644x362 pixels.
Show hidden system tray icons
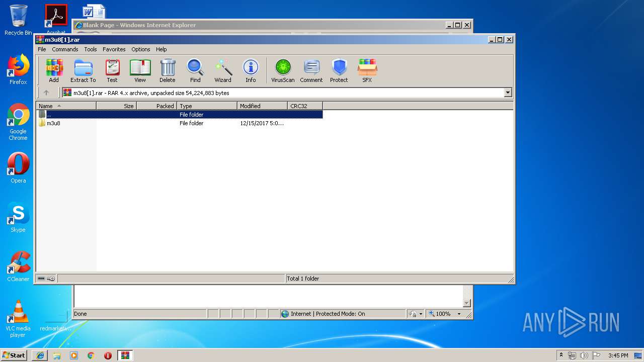pos(561,355)
